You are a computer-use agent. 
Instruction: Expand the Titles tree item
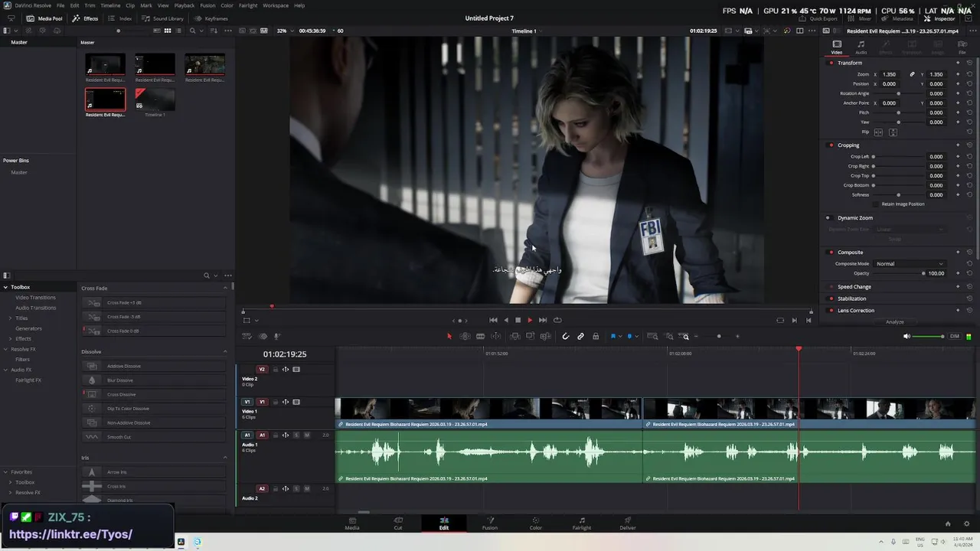pos(11,318)
